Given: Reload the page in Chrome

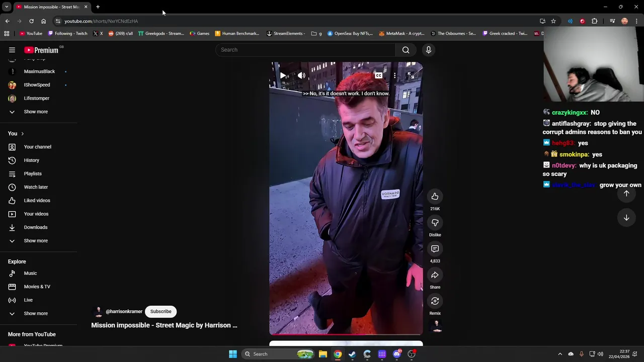Looking at the screenshot, I should [31, 21].
